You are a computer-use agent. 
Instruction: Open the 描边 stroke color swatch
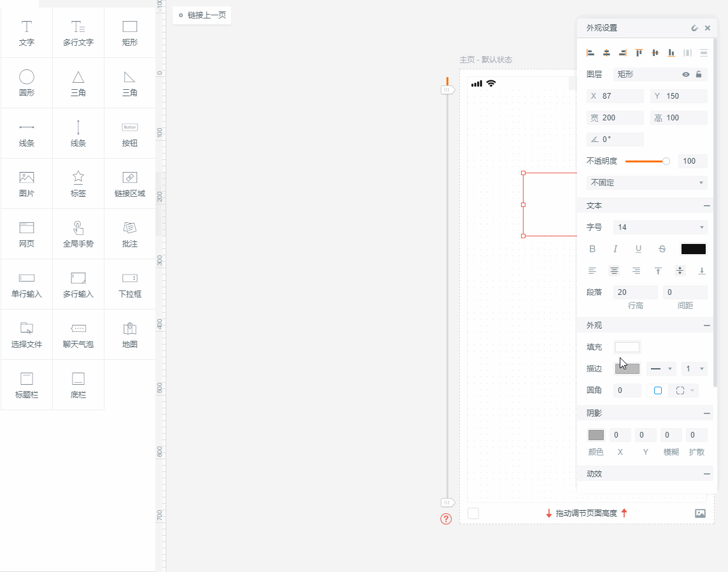[x=627, y=369]
